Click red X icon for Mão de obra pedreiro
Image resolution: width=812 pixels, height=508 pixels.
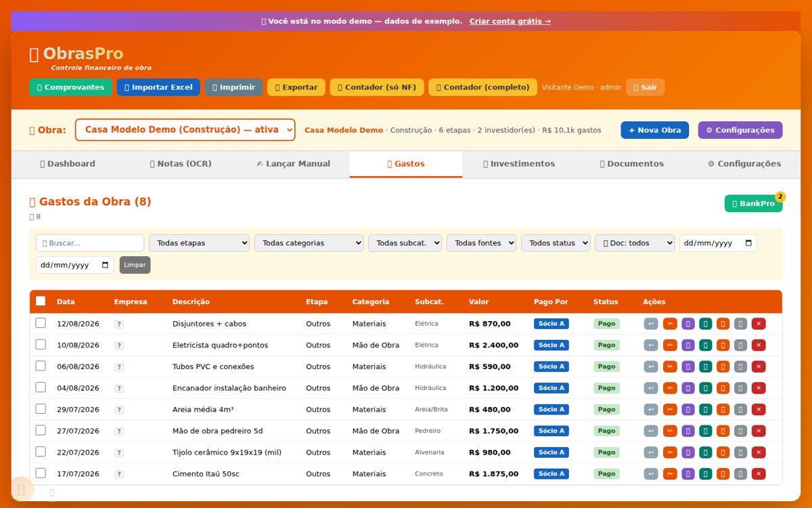coord(759,431)
